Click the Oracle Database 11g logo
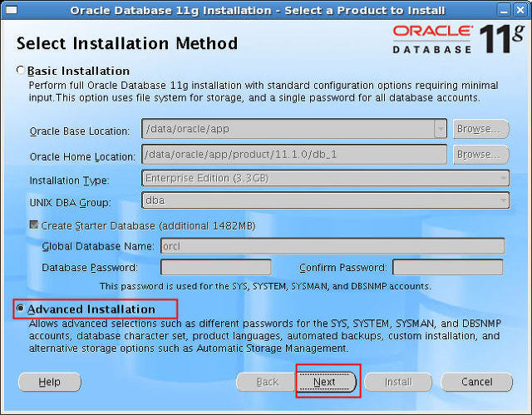 (458, 38)
